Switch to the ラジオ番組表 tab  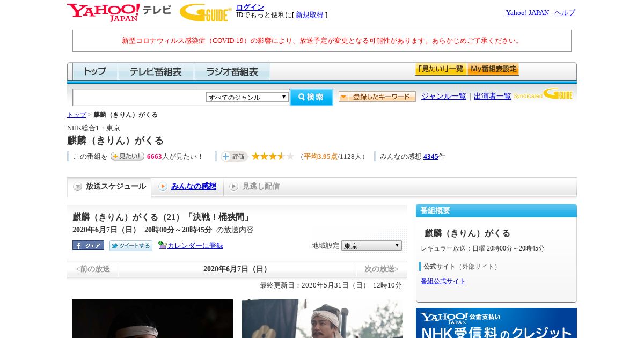click(x=232, y=71)
